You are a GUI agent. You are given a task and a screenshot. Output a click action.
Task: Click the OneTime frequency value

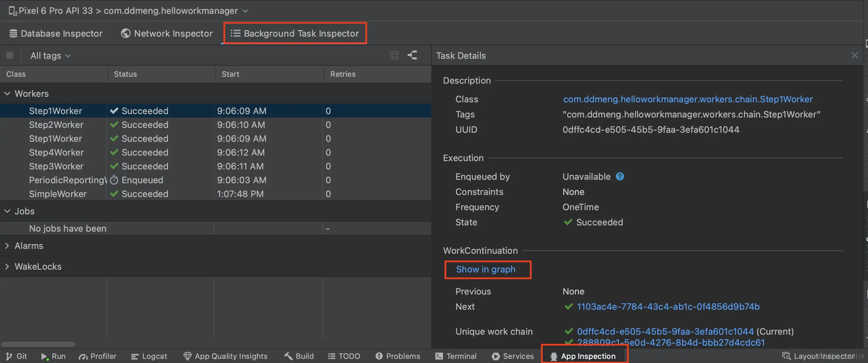pos(581,207)
